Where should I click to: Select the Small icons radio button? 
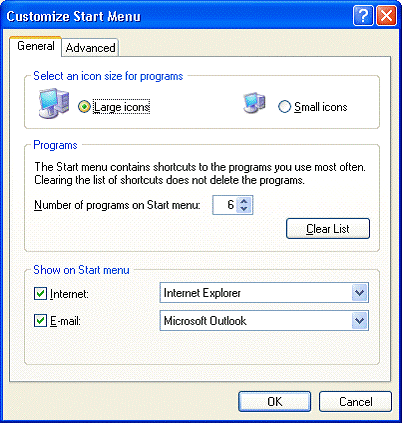pyautogui.click(x=284, y=107)
